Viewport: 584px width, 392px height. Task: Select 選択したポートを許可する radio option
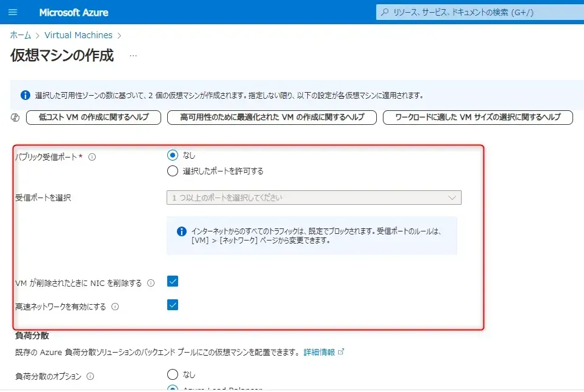coord(173,171)
